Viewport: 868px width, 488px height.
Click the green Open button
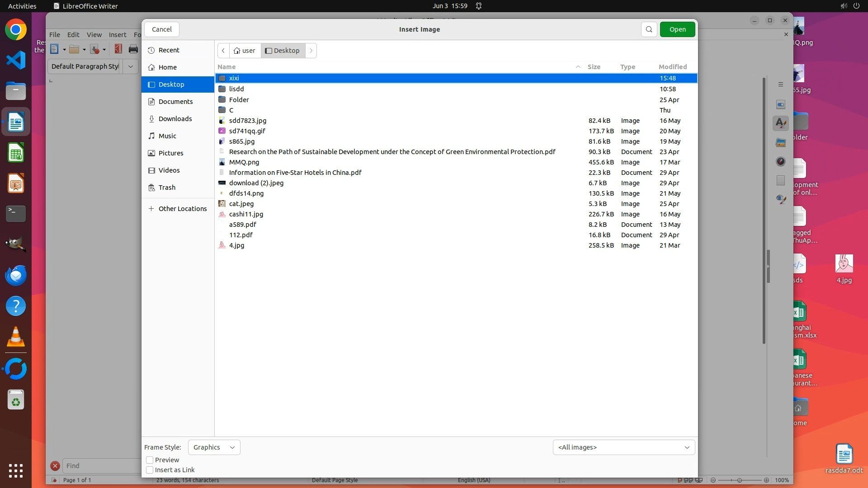(x=677, y=29)
